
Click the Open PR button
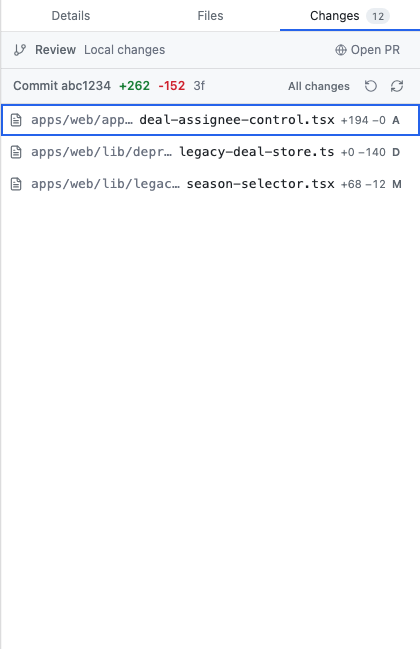(x=367, y=50)
